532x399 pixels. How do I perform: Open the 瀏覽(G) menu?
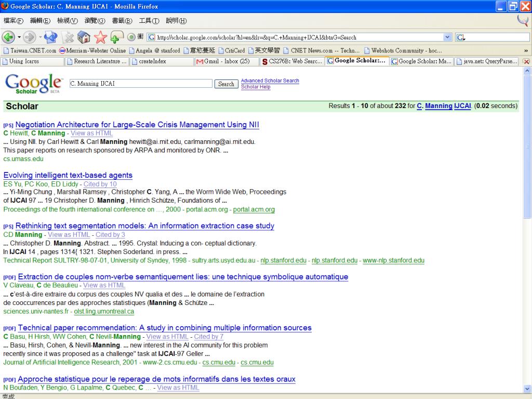[x=95, y=21]
